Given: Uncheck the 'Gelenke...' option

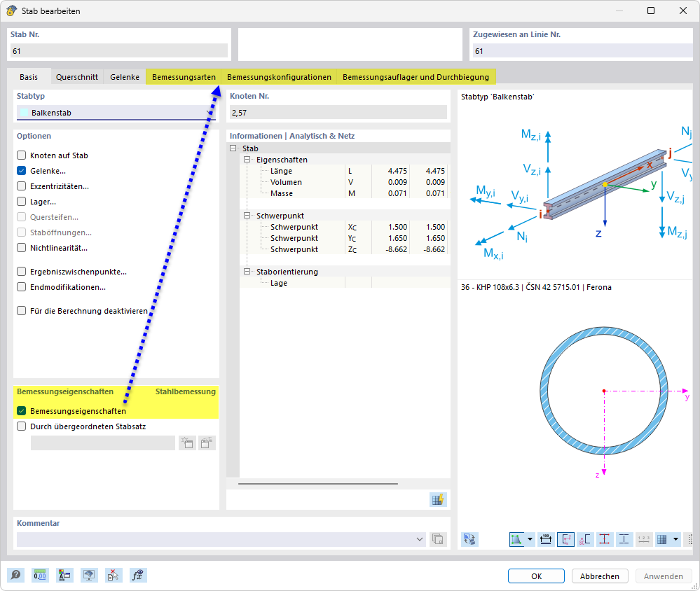Looking at the screenshot, I should [x=22, y=171].
